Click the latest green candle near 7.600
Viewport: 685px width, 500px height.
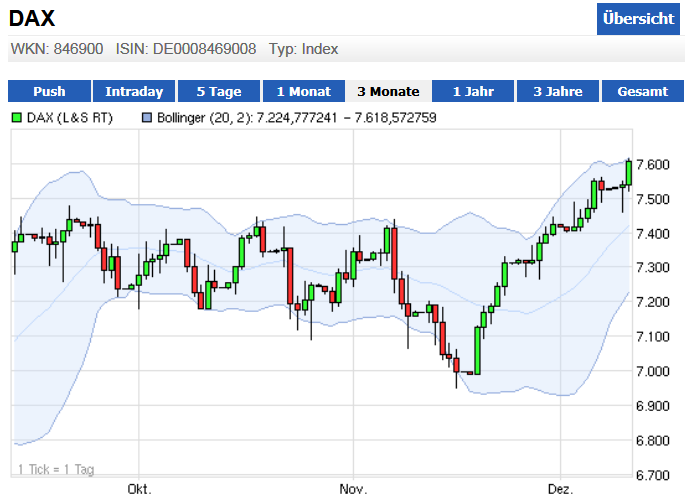(x=629, y=173)
